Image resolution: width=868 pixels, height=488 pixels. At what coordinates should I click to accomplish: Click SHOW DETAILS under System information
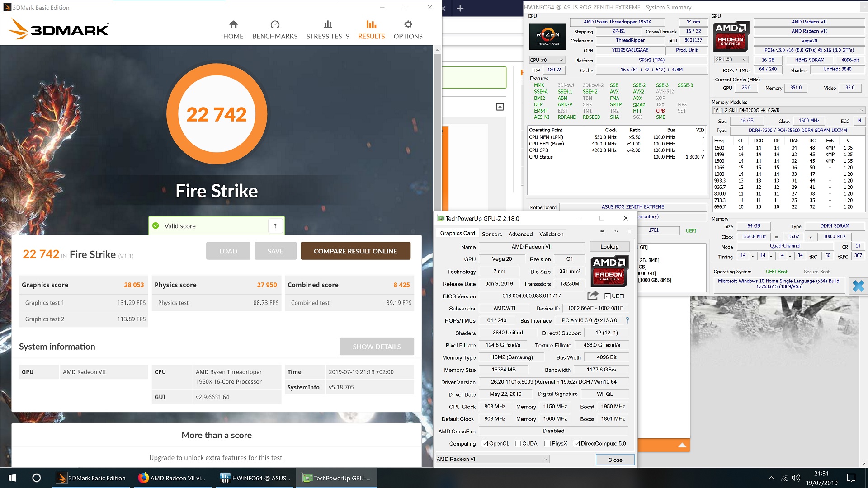(x=377, y=347)
